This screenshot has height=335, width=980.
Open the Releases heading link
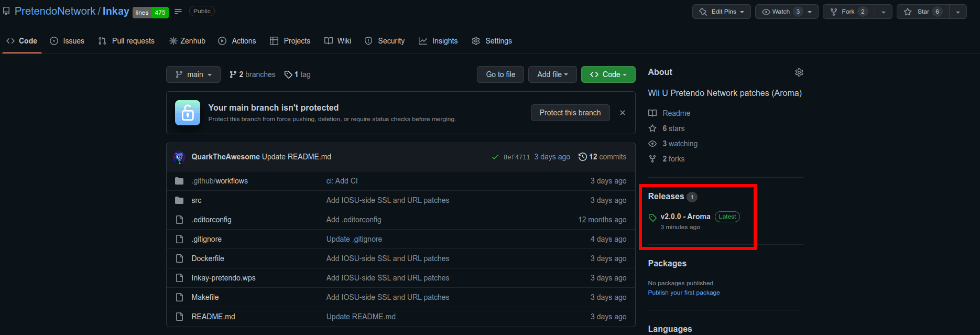(x=666, y=196)
